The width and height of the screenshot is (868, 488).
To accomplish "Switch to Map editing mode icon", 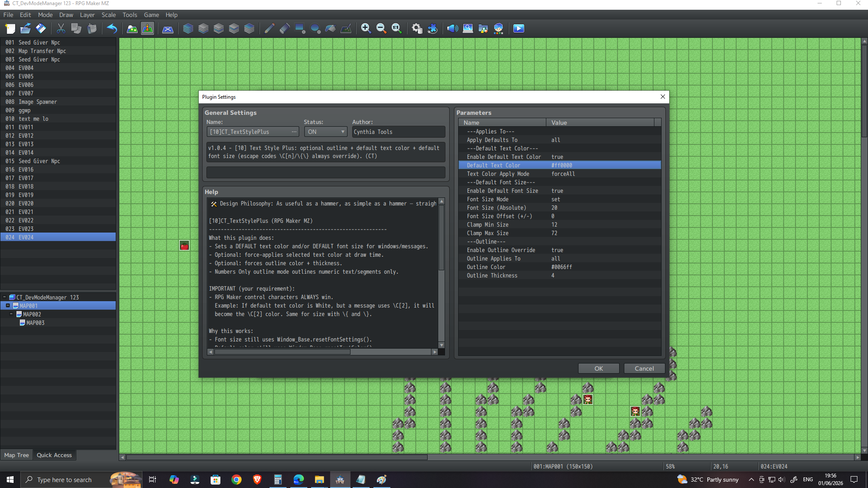I will coord(132,28).
